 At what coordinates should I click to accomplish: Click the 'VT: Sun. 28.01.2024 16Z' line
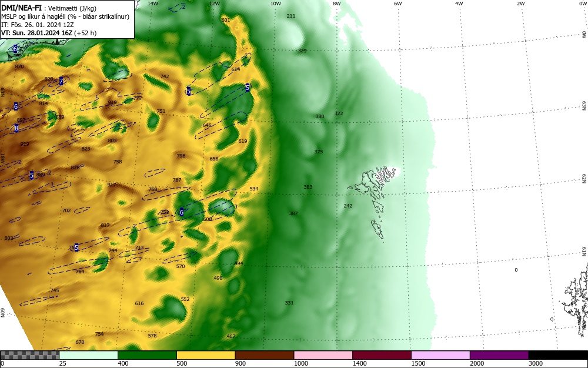tap(49, 33)
